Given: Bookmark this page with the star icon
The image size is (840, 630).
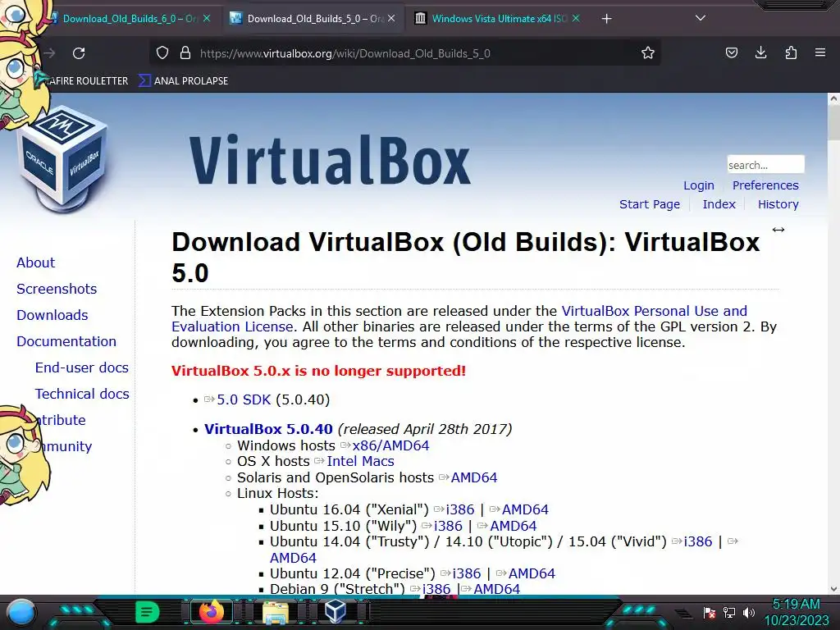Looking at the screenshot, I should coord(648,52).
